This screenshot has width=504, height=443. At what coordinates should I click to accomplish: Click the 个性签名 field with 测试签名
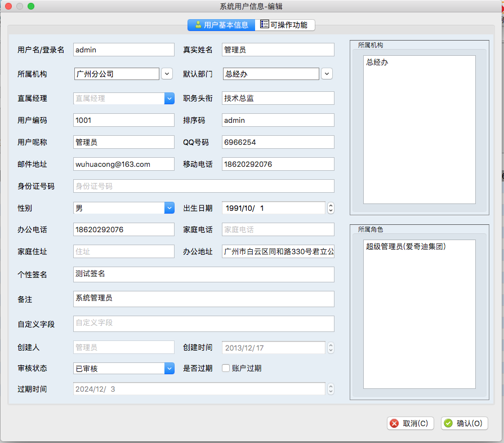pyautogui.click(x=203, y=274)
